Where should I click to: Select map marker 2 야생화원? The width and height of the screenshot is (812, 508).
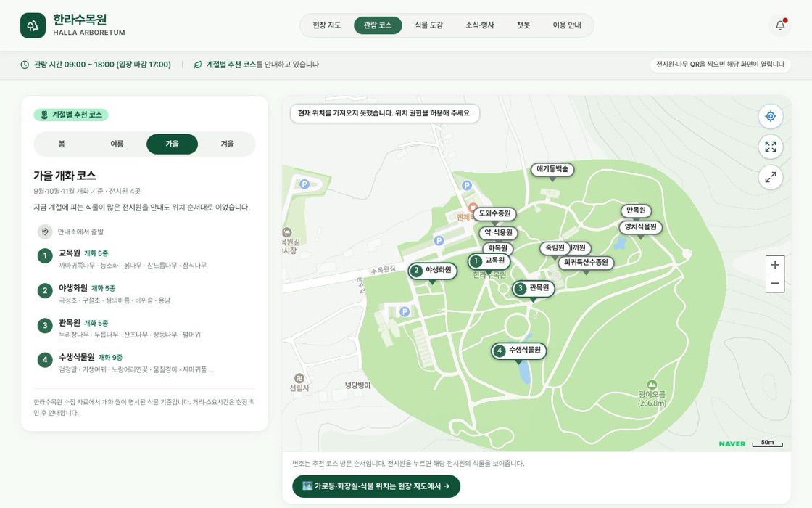point(432,271)
